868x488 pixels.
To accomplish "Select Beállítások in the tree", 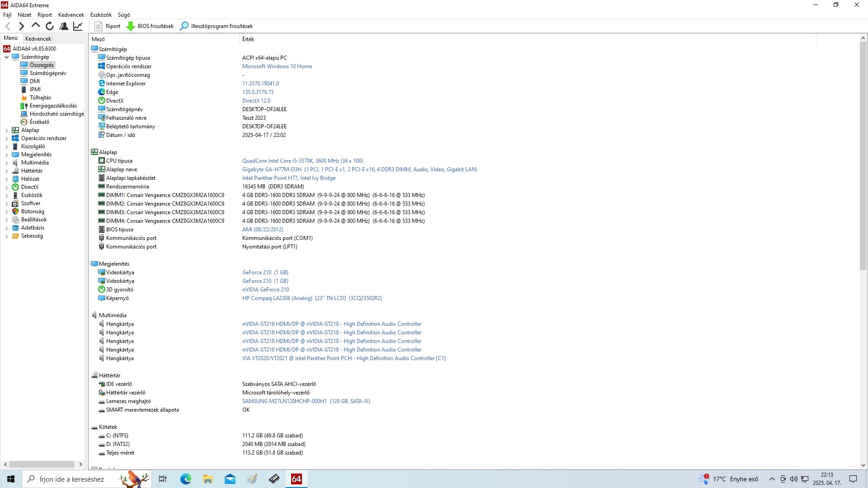I will pyautogui.click(x=34, y=220).
